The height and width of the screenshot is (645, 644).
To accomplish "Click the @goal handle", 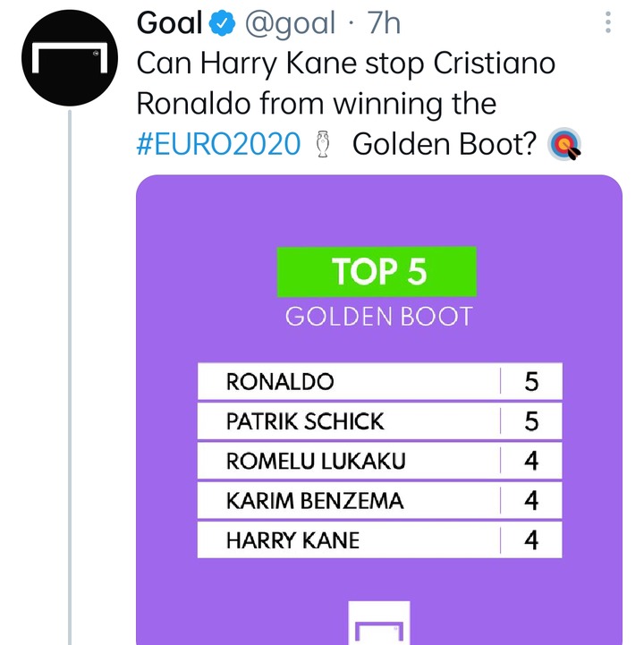I will pyautogui.click(x=290, y=24).
